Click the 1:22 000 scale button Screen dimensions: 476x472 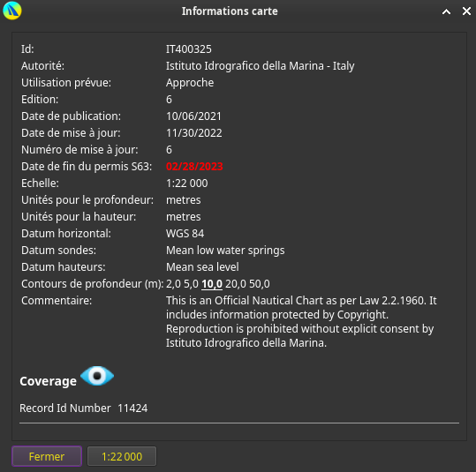[x=122, y=456]
